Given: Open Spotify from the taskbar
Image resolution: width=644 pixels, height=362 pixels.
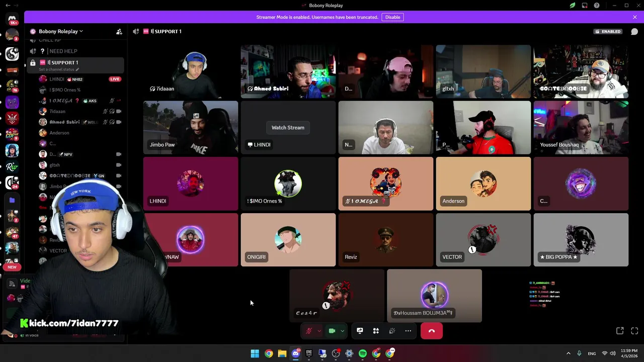Looking at the screenshot, I should (363, 353).
